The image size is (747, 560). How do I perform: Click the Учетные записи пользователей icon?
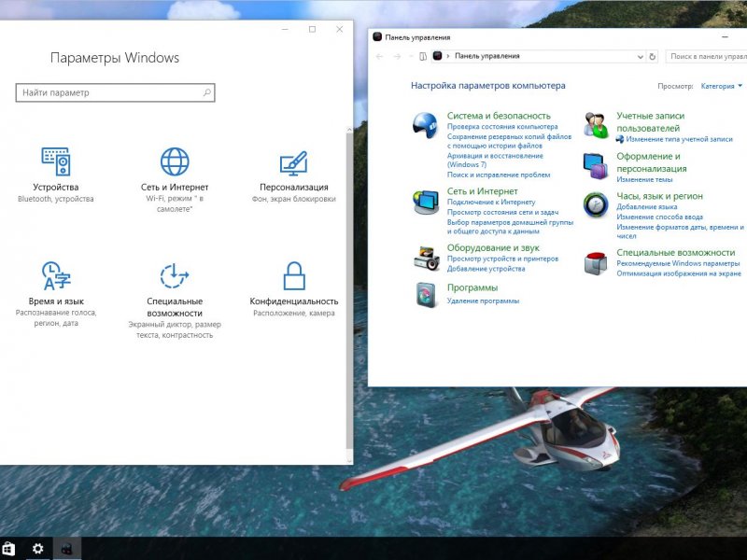(596, 125)
